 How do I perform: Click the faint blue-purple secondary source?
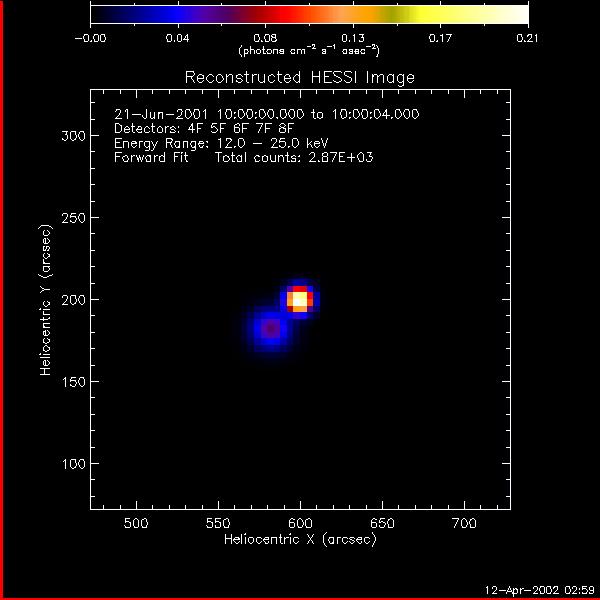271,329
